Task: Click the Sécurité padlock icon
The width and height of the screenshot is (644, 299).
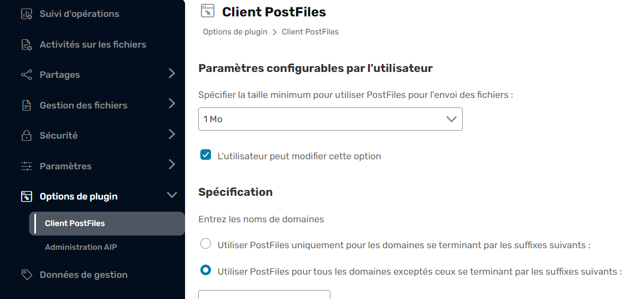Action: [x=26, y=135]
